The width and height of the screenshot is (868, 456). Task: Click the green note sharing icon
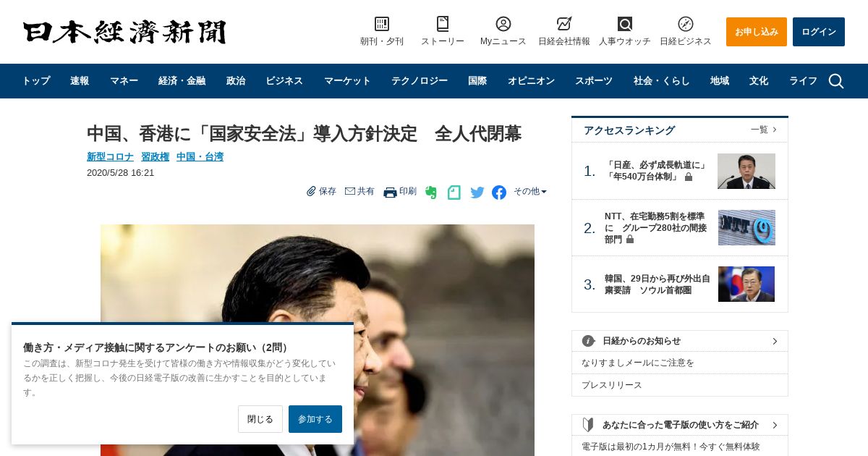coord(454,193)
